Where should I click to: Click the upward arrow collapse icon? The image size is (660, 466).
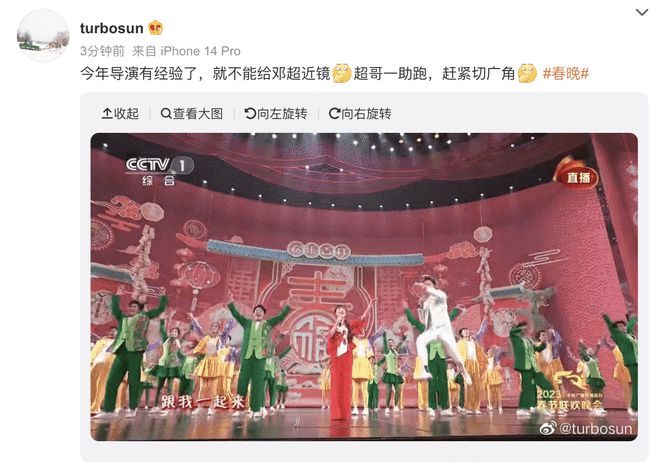tap(107, 114)
